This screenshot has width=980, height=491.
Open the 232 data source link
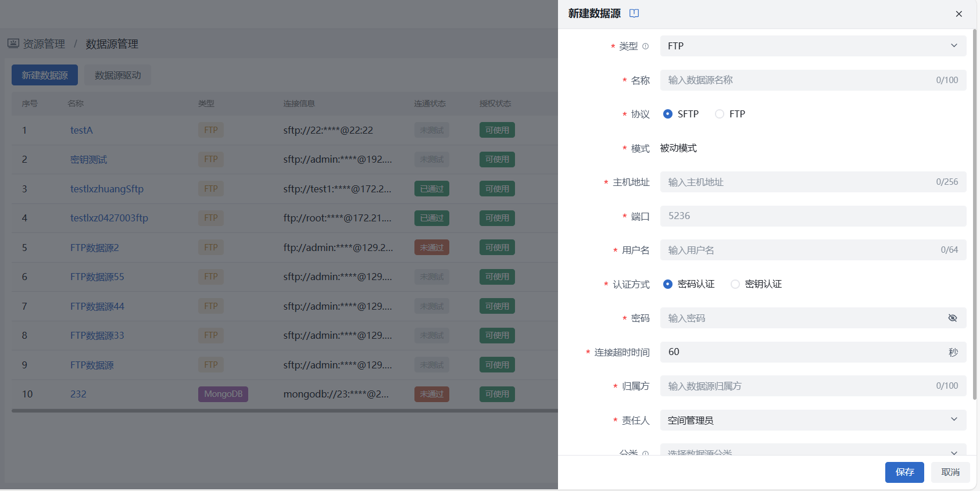click(78, 394)
